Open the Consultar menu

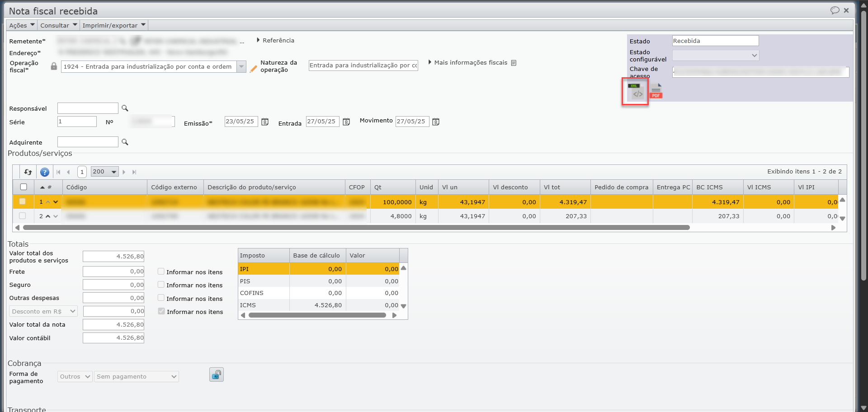tap(59, 25)
